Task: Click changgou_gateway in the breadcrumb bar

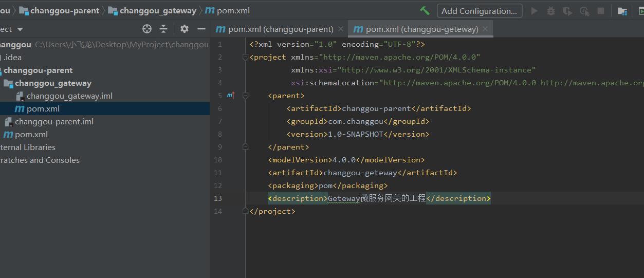Action: (x=152, y=10)
